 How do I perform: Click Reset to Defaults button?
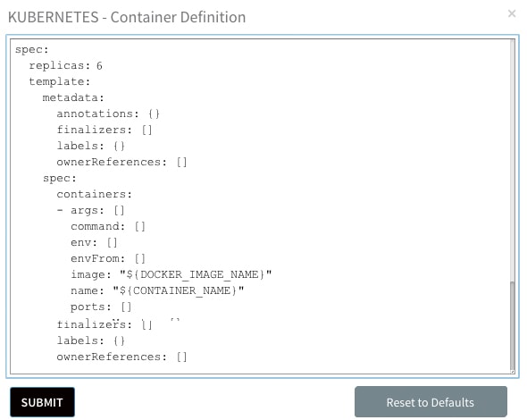(x=431, y=402)
